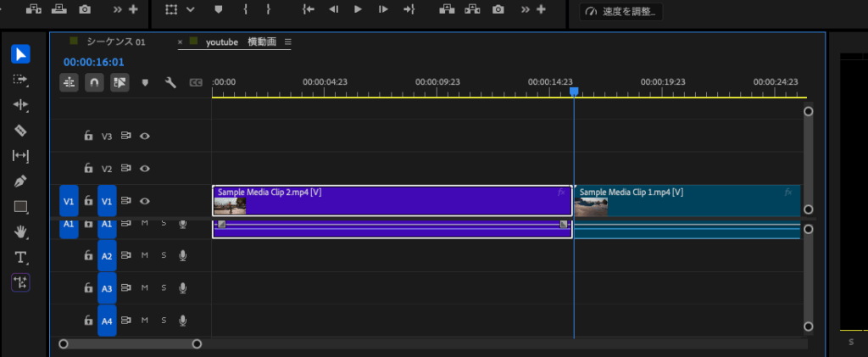Select the Selection (arrow) tool
The image size is (868, 357).
coord(20,53)
